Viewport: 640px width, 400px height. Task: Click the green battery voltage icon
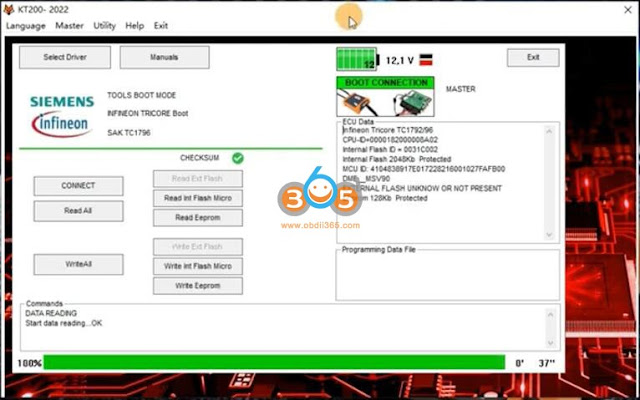(358, 60)
